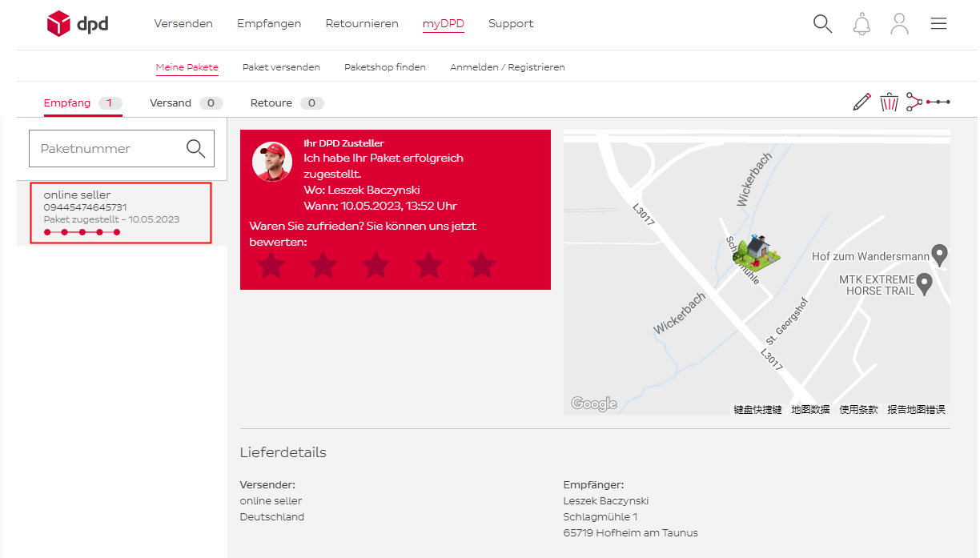The width and height of the screenshot is (980, 558).
Task: Open the search magnifier in header
Action: coord(822,24)
